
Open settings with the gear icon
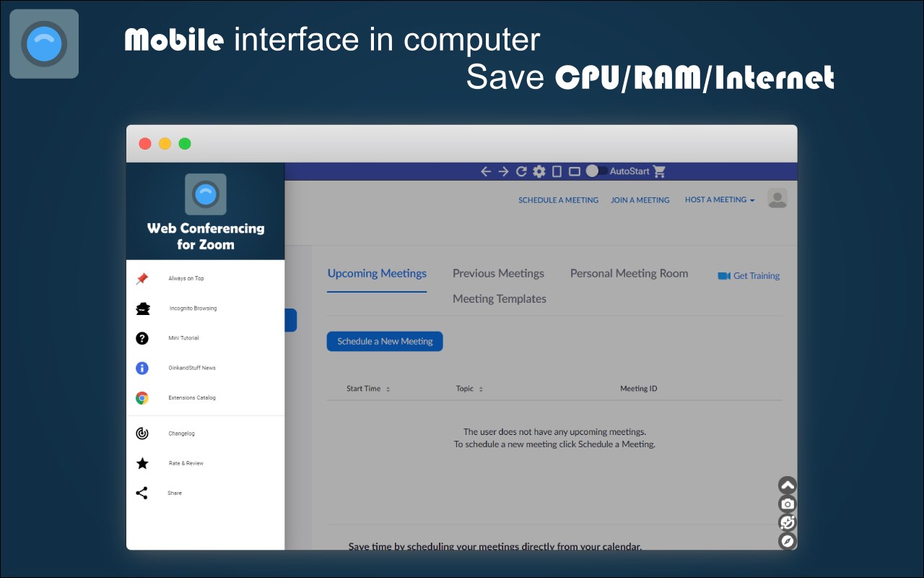539,171
